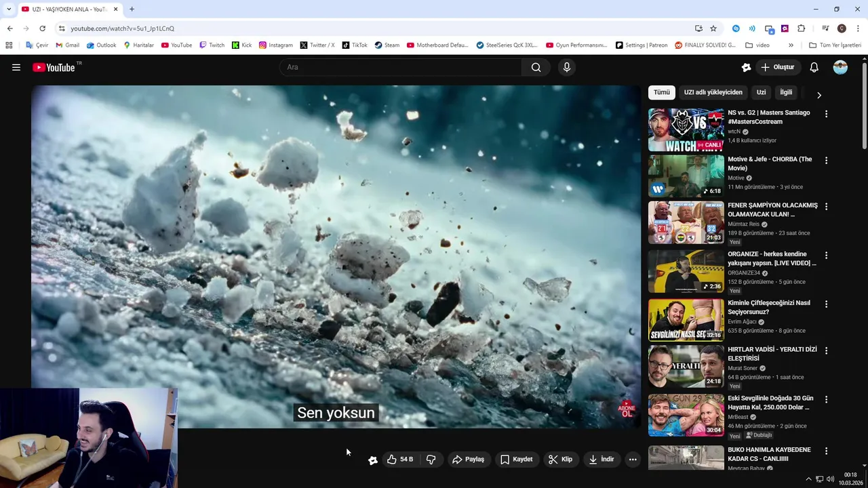Select the UZI adlı yükleyiciden filter chip

click(x=713, y=92)
